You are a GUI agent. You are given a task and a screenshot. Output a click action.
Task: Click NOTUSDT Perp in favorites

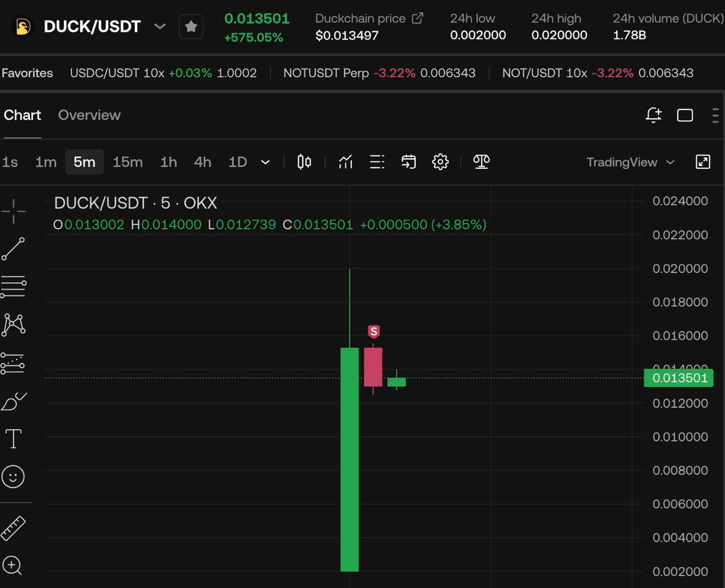(379, 73)
